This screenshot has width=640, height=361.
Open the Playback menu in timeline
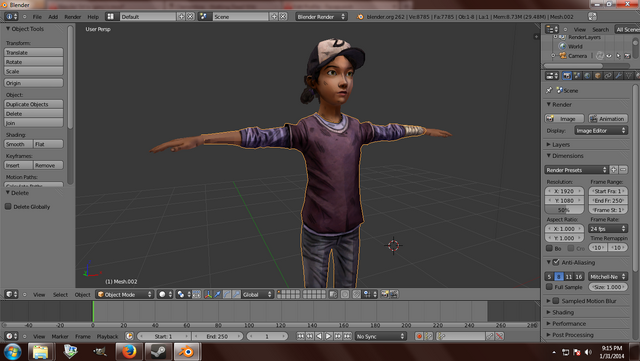[x=107, y=336]
